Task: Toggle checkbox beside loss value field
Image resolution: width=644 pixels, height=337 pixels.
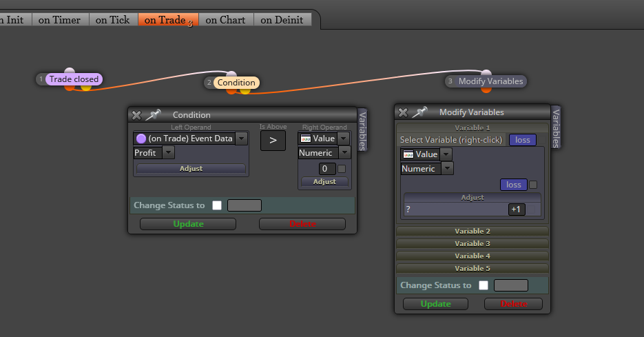Action: pos(533,185)
